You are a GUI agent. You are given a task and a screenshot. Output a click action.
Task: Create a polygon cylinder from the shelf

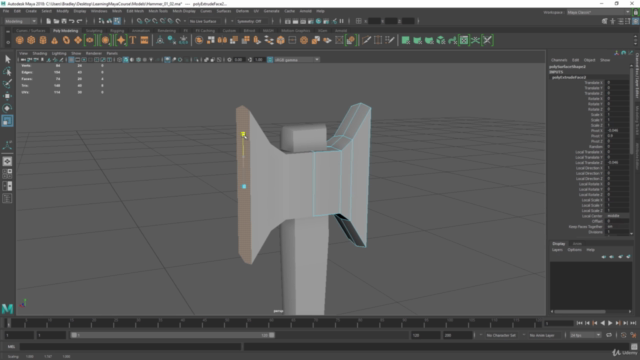click(43, 40)
